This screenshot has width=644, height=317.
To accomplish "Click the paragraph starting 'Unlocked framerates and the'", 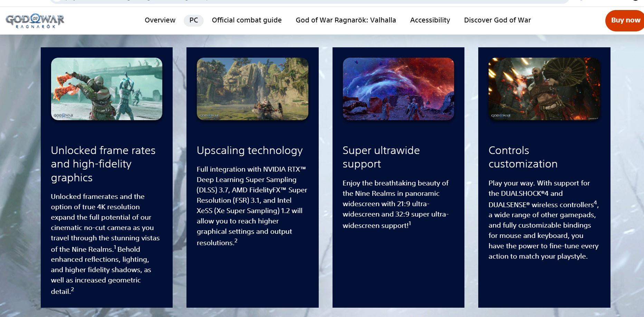I will tap(105, 244).
